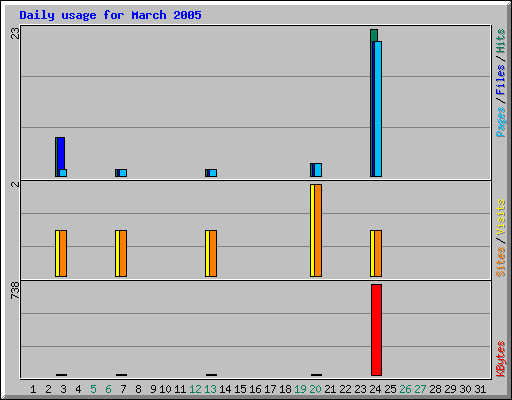Click the orange sites bar for day 20
The width and height of the screenshot is (512, 400).
(318, 230)
